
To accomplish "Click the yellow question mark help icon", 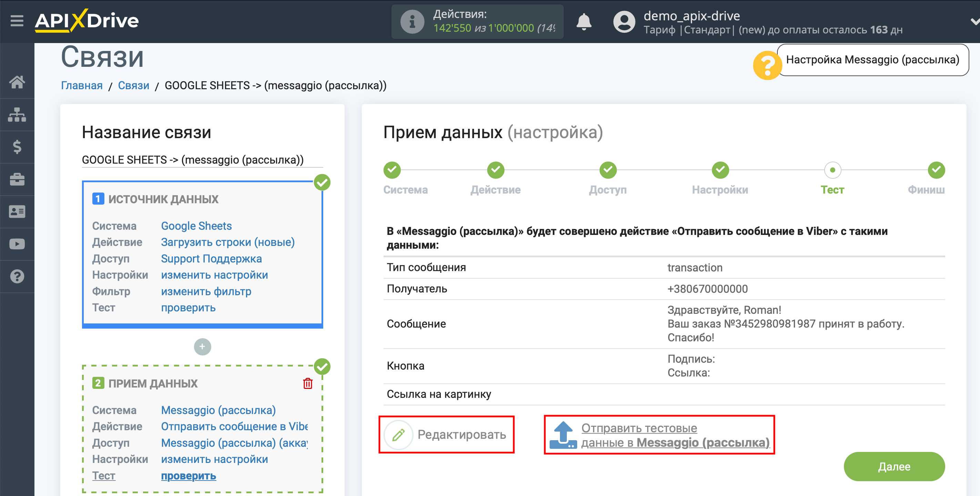I will point(767,65).
